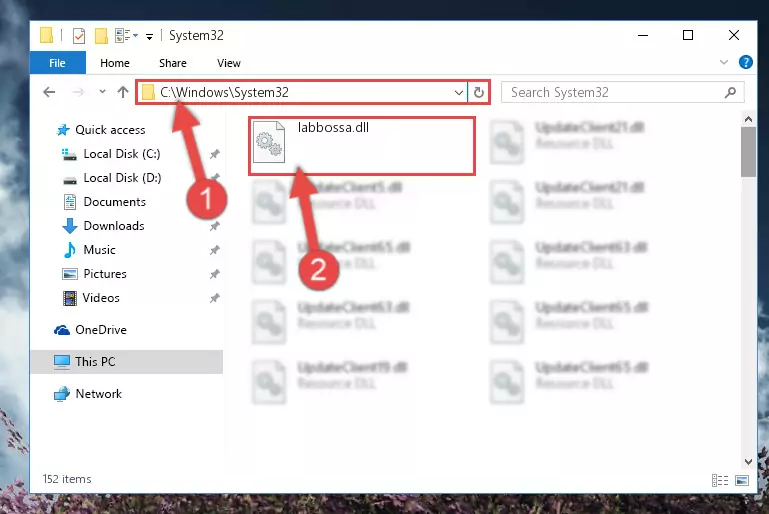The width and height of the screenshot is (769, 514).
Task: Click the Downloads blue arrow icon
Action: (70, 226)
